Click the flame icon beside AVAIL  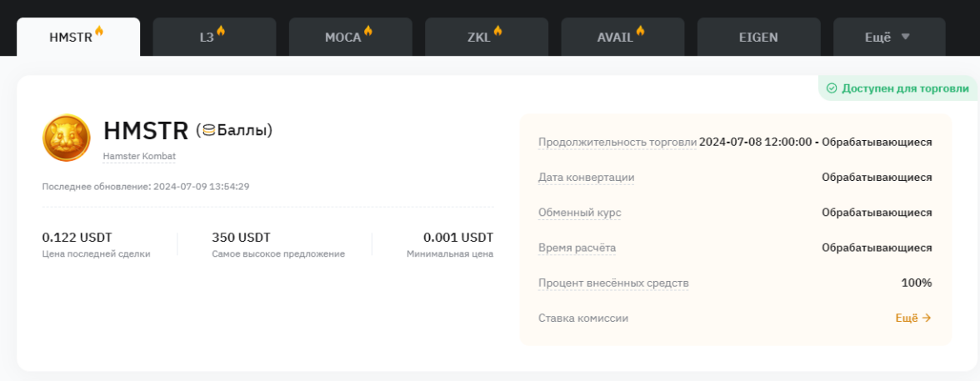click(x=641, y=31)
